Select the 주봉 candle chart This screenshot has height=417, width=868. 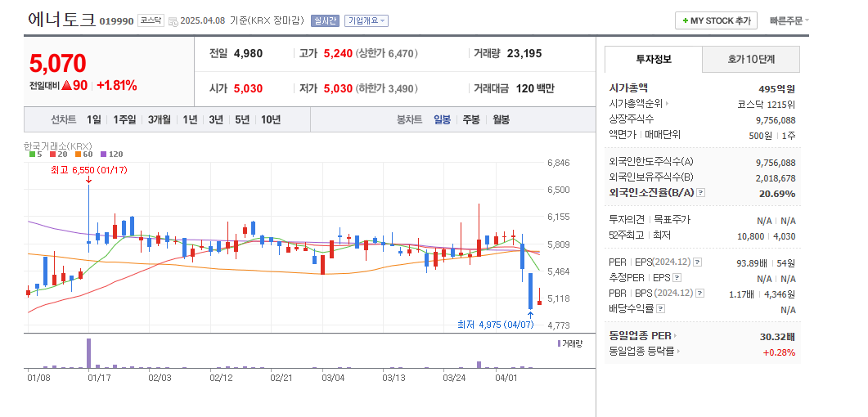[471, 119]
